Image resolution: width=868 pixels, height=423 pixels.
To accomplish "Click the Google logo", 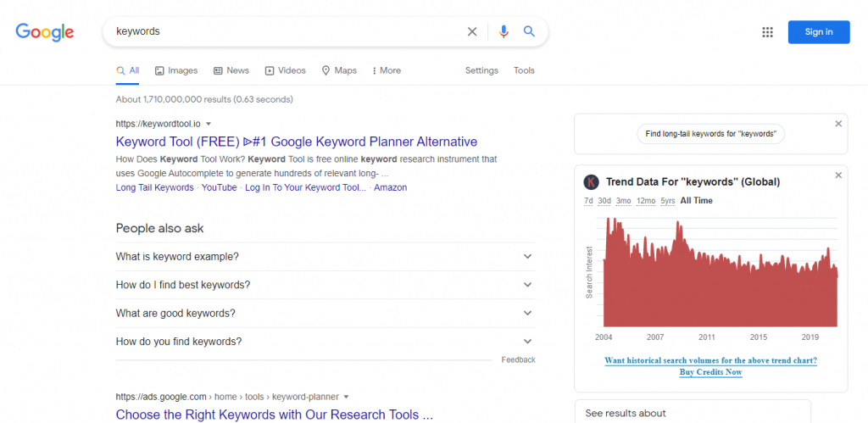I will tap(44, 32).
